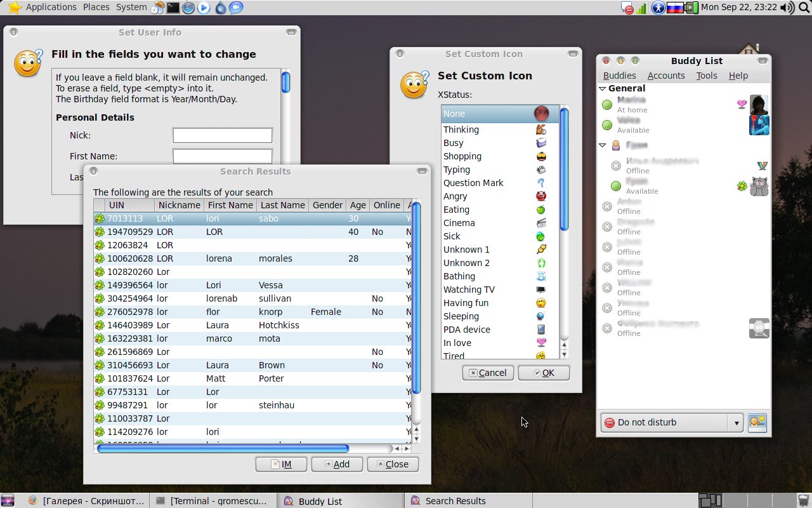The width and height of the screenshot is (812, 508).
Task: Pick the Shopping XStatus icon
Action: tap(540, 156)
